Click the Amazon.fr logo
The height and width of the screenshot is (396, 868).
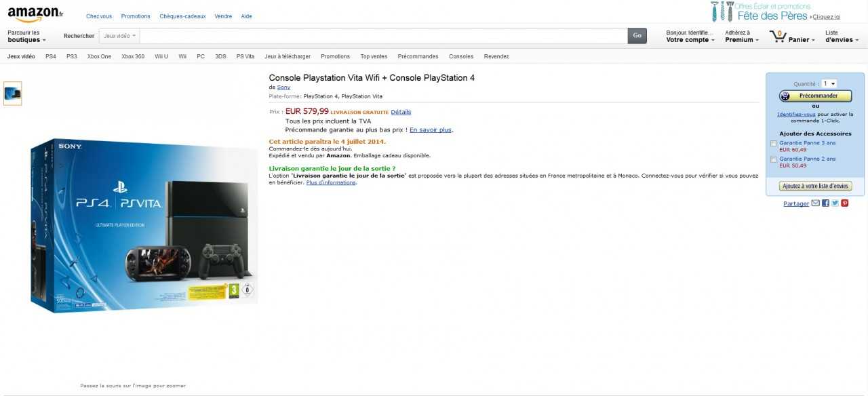coord(35,14)
